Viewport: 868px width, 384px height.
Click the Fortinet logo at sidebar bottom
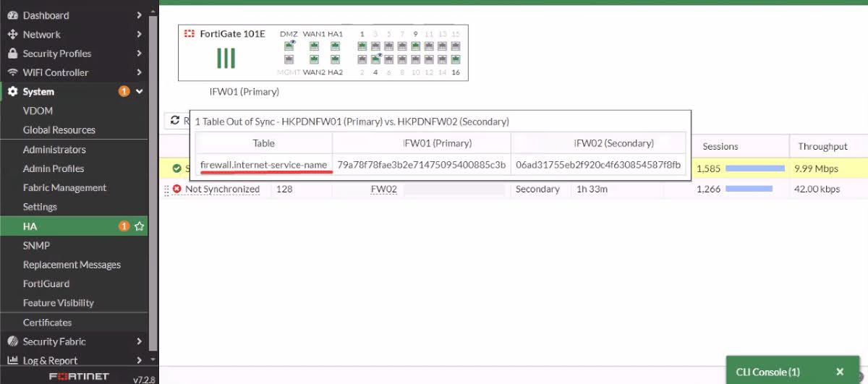tap(79, 377)
